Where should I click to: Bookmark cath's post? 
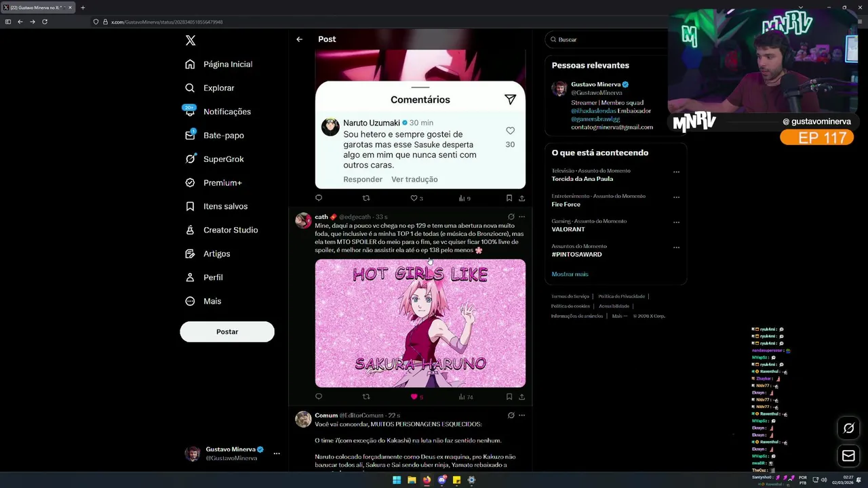(509, 396)
